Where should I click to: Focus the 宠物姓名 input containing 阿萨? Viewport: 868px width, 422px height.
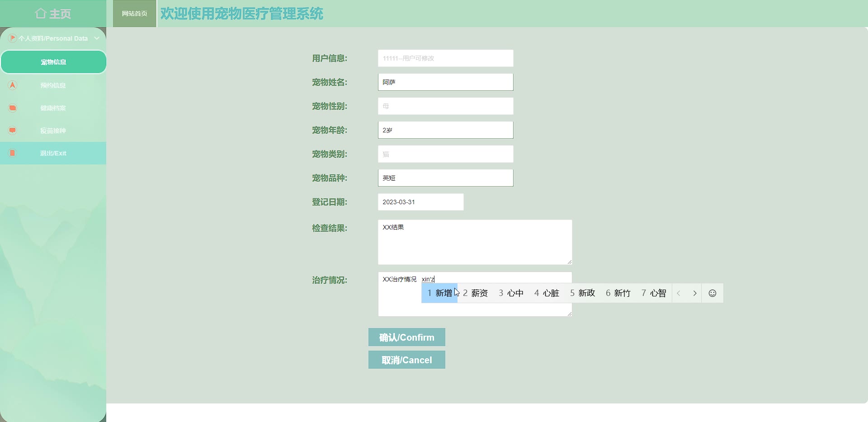tap(446, 82)
